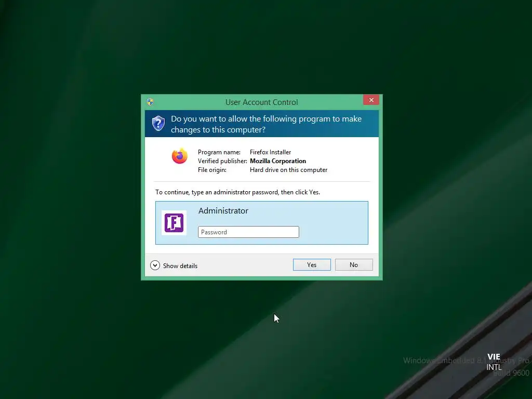Select the Administrator account name label
Image resolution: width=532 pixels, height=399 pixels.
coord(223,211)
